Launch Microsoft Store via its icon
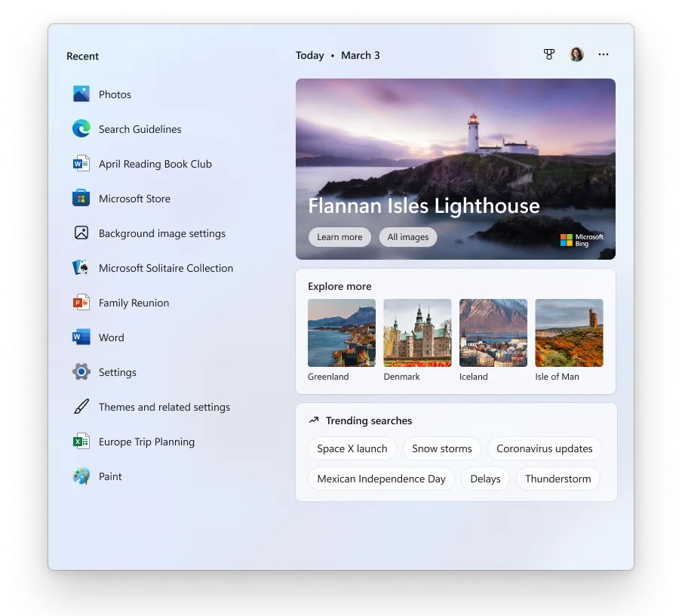Screen dimensions: 682x616 [x=81, y=198]
